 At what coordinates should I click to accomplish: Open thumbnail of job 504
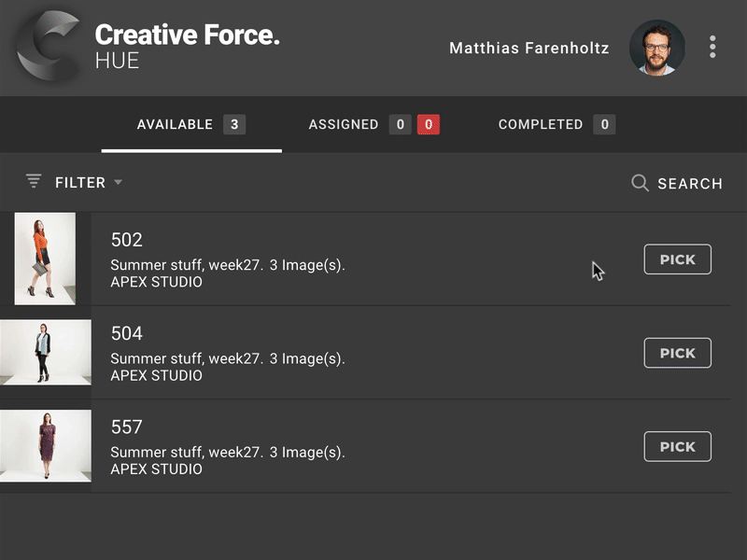45,352
